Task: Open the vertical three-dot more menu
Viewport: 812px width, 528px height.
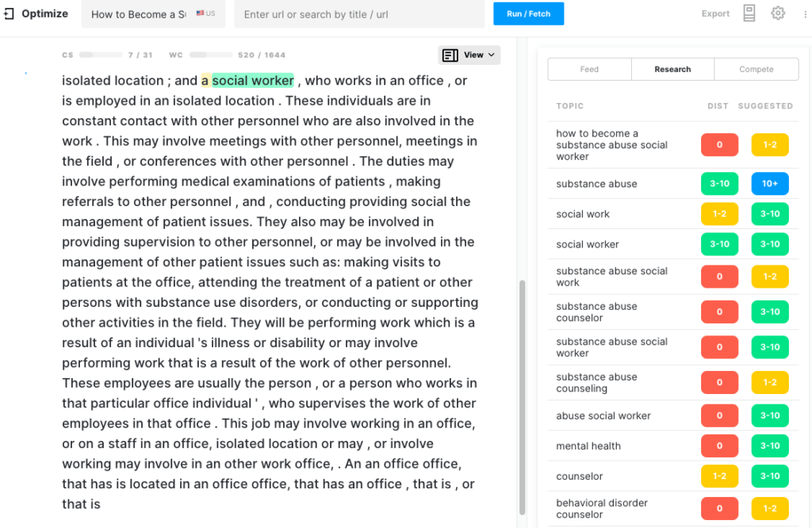Action: point(806,13)
